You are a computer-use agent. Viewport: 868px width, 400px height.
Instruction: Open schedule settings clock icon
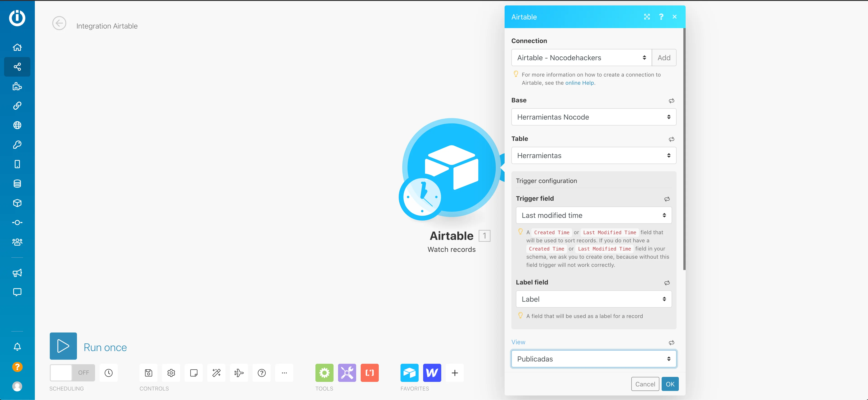point(109,373)
